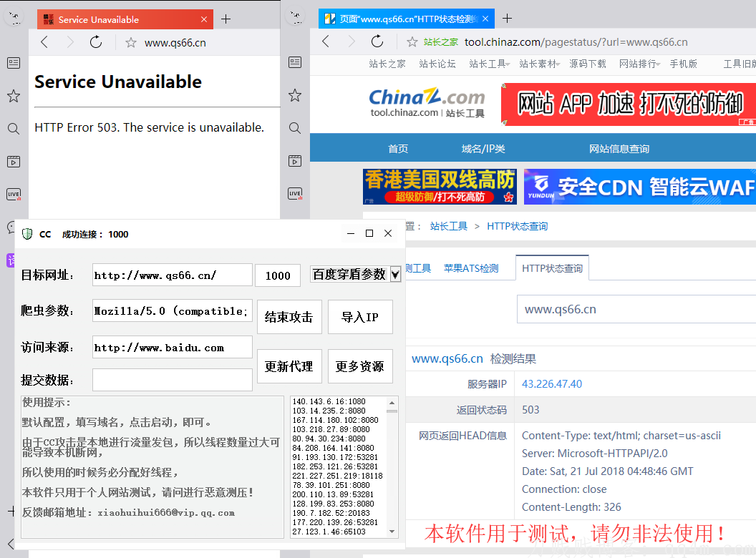Select HTTP状态查询 tab
This screenshot has width=756, height=558.
552,268
